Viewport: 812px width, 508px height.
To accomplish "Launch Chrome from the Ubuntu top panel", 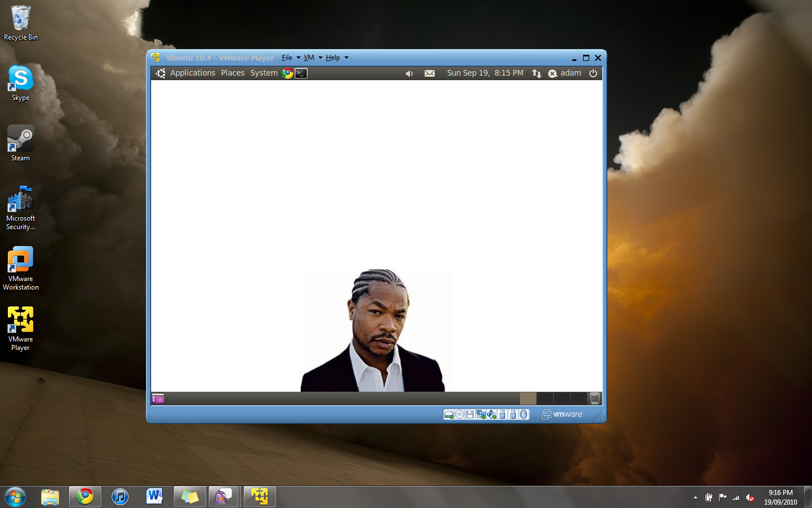I will [x=288, y=73].
